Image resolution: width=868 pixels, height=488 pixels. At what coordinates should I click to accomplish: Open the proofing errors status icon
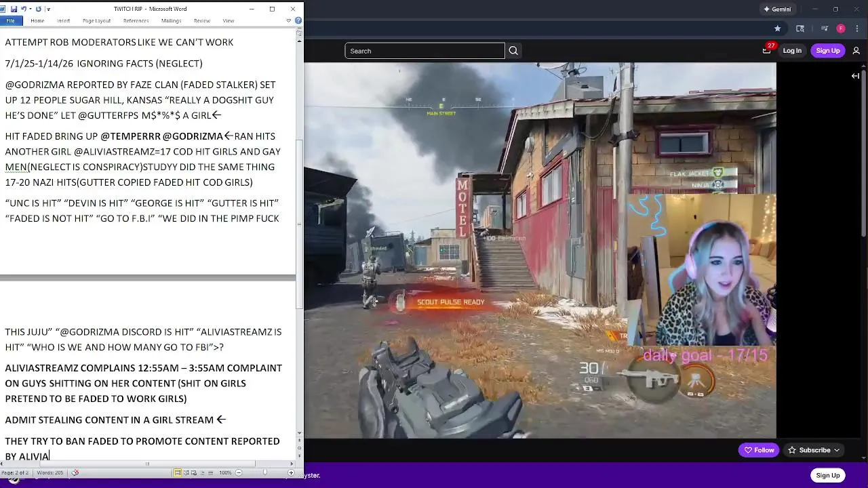75,472
